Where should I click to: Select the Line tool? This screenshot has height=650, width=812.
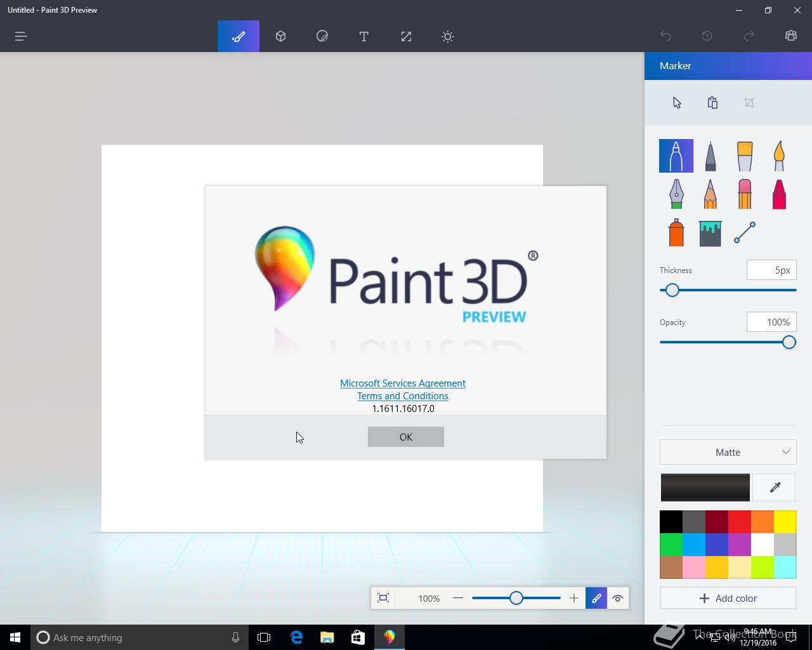745,232
